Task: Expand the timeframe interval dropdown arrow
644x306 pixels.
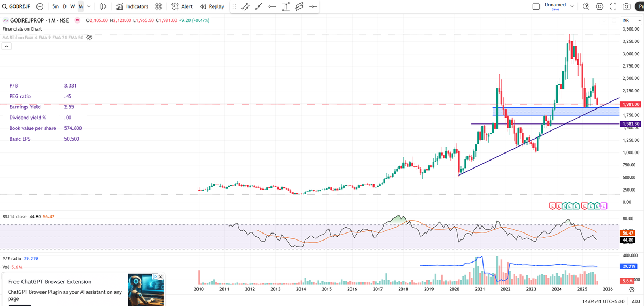Action: click(x=89, y=6)
